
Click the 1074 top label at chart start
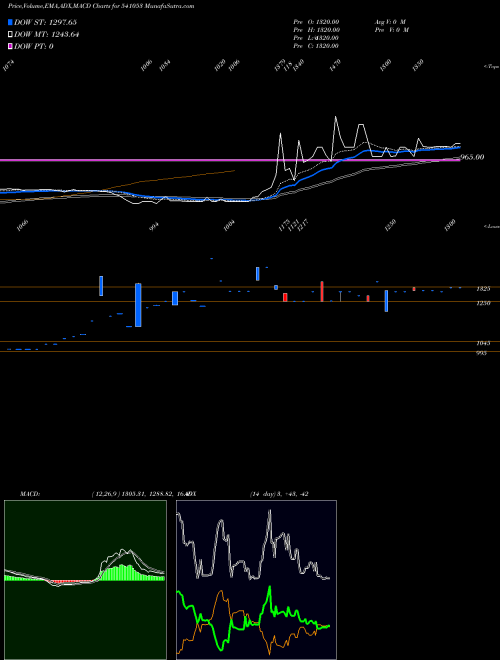tap(8, 65)
